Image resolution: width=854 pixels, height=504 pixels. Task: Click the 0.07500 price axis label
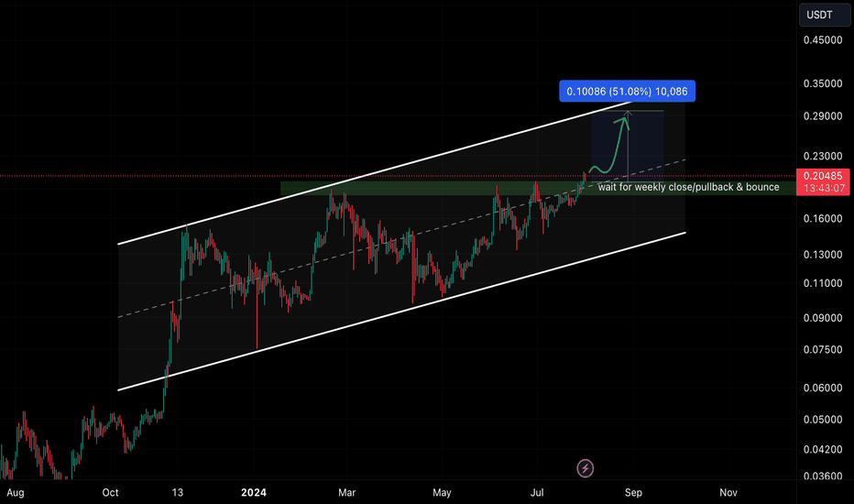click(x=823, y=350)
